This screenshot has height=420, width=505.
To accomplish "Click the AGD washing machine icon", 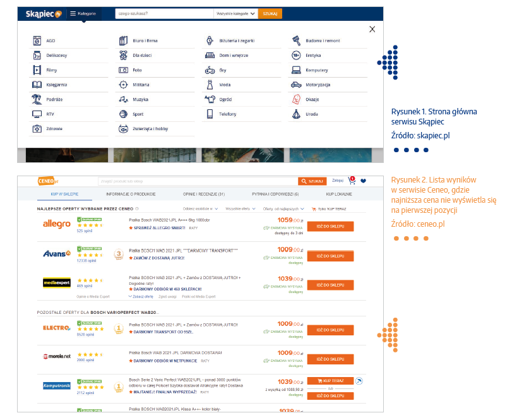I will [37, 40].
